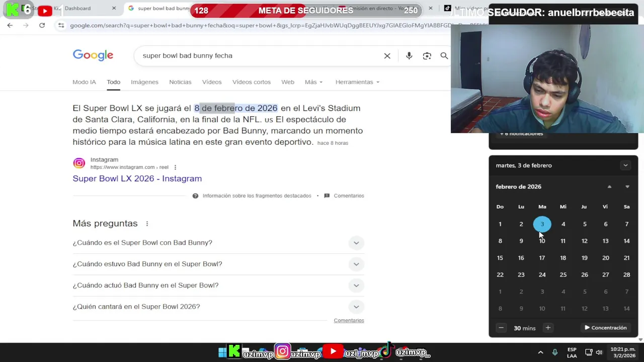Switch to Web results tab
644x362 pixels.
(288, 82)
